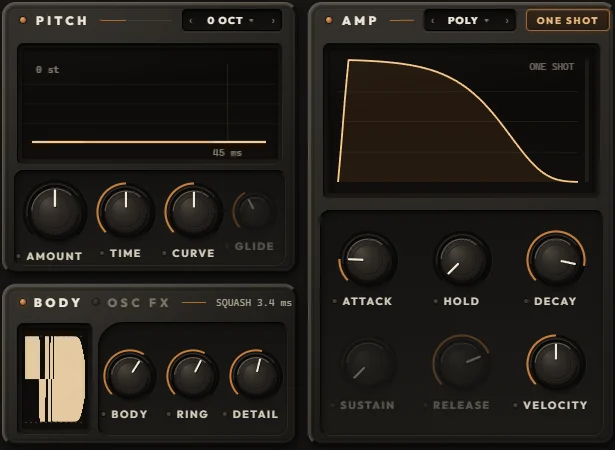Click the HOLD knob
615x450 pixels.
pos(462,259)
